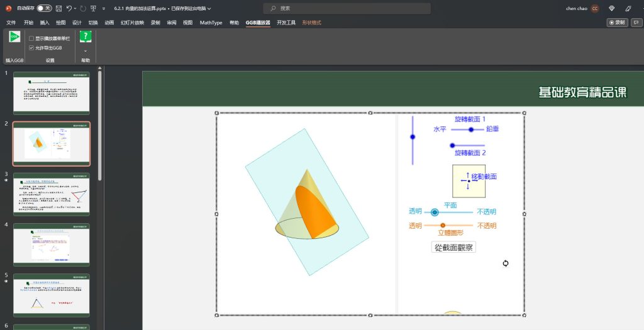Click the PowerPoint app logo
The height and width of the screenshot is (330, 644).
[x=8, y=8]
